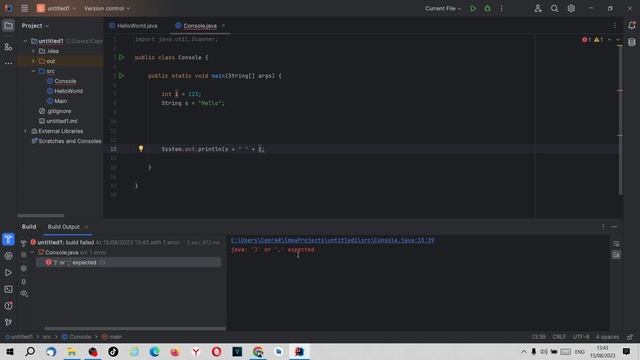The image size is (640, 360).
Task: Collapse the untitled1 root folder
Action: pyautogui.click(x=25, y=41)
